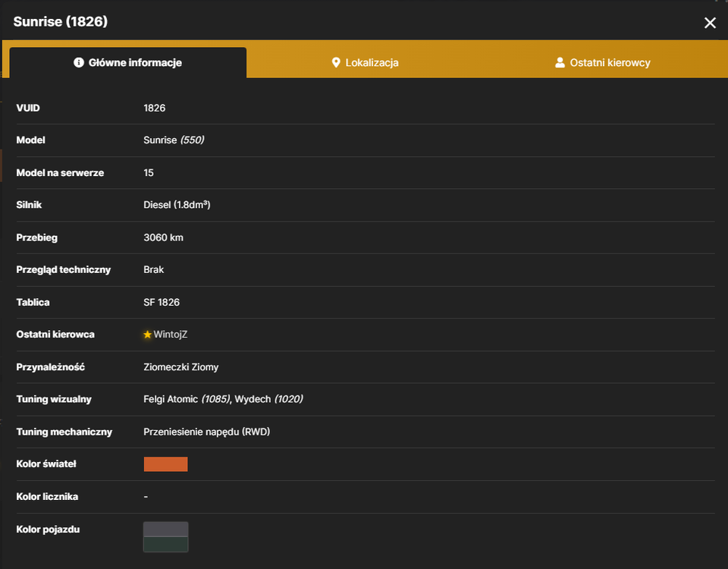Click the Tuning wizualny row label

[x=54, y=399]
